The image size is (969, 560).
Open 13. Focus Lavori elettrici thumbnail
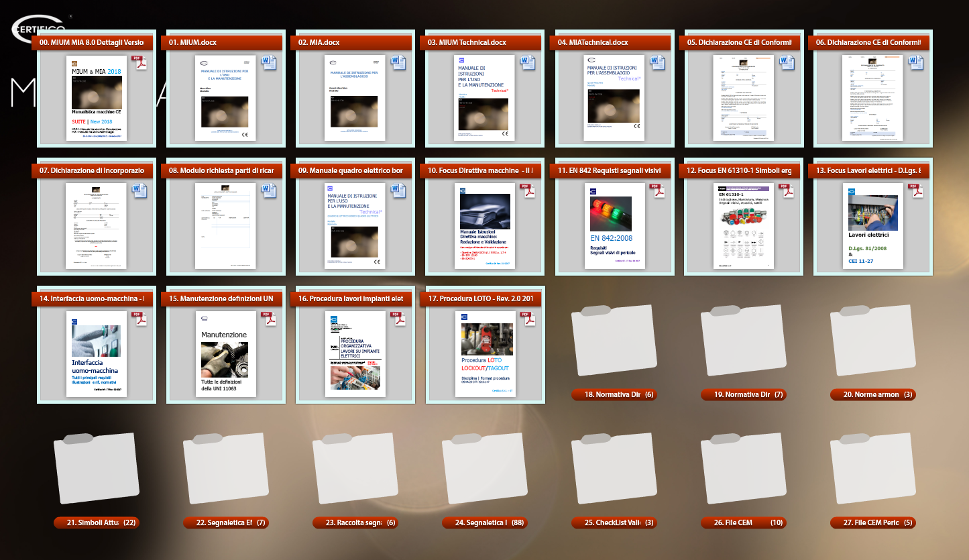coord(872,225)
